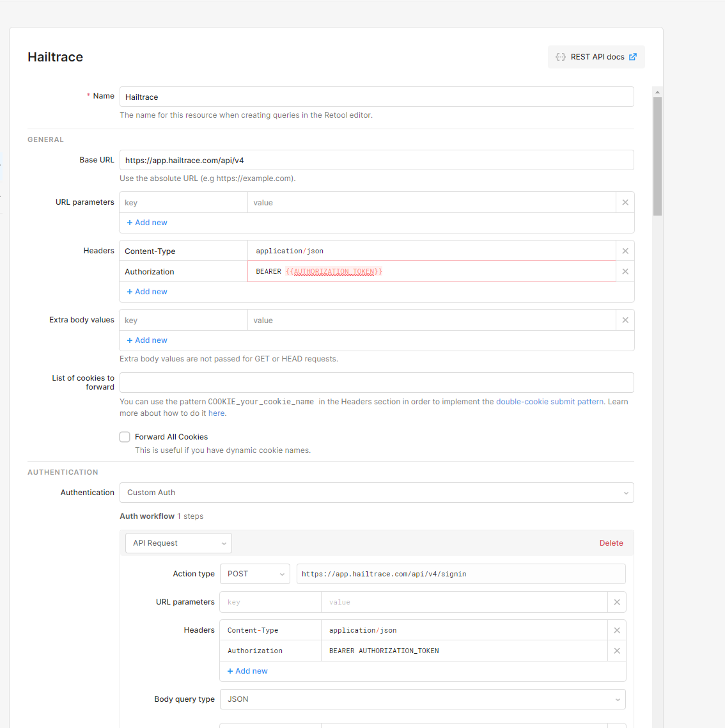Edit auth workflow application/json header value
This screenshot has width=725, height=728.
coord(464,630)
